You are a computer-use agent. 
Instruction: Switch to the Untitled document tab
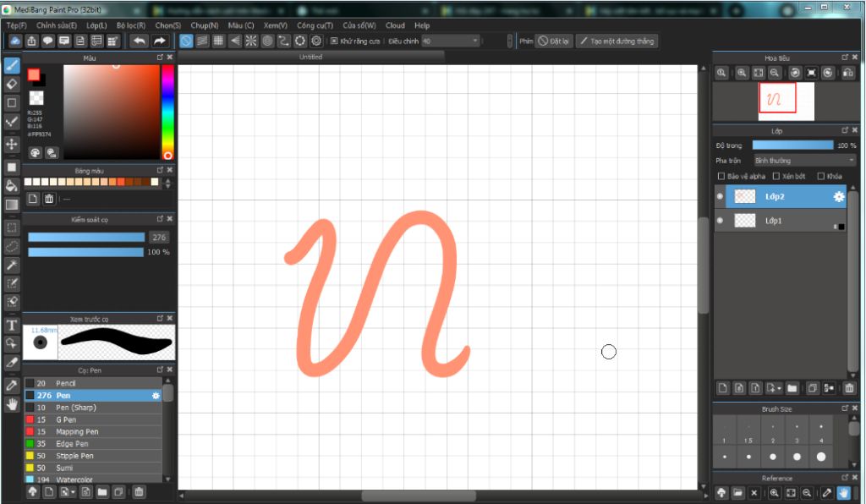point(311,57)
